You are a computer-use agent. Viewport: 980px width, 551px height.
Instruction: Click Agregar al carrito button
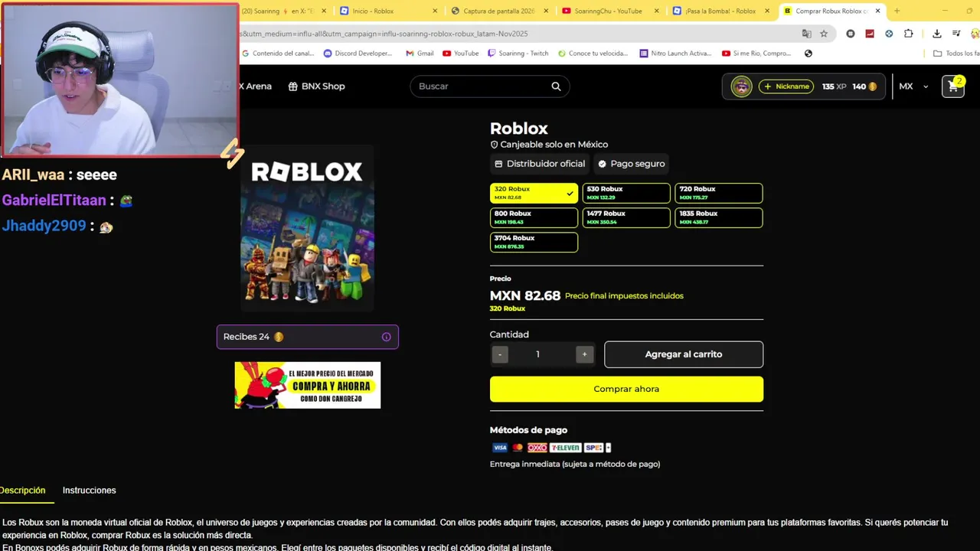[684, 354]
